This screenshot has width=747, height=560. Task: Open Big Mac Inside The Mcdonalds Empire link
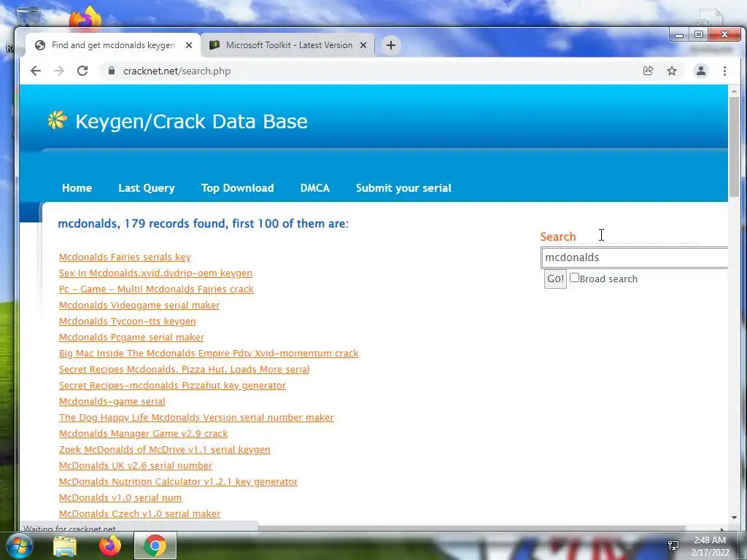click(x=209, y=354)
